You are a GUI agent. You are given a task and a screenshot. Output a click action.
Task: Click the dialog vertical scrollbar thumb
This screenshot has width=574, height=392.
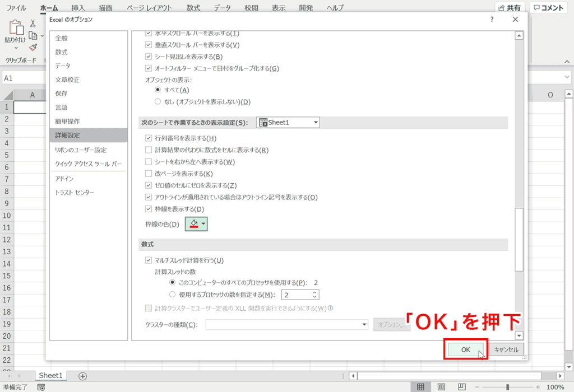519,240
